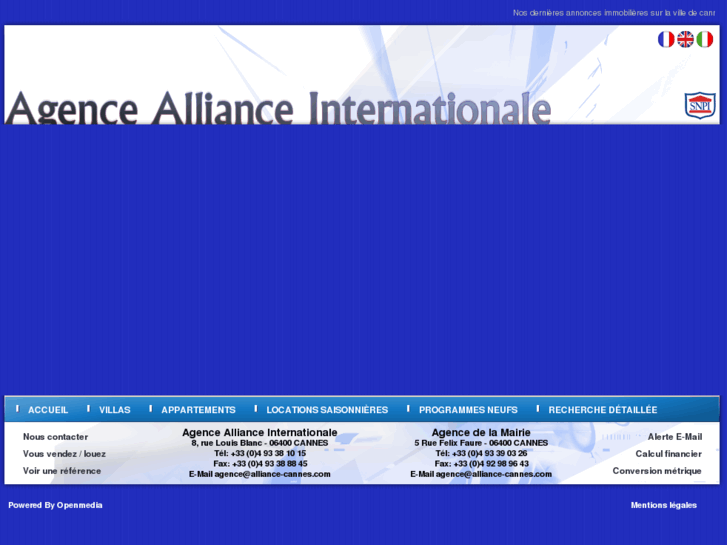Click the Agence Alliance Internationale banner title
This screenshot has height=545, width=727.
pyautogui.click(x=278, y=107)
